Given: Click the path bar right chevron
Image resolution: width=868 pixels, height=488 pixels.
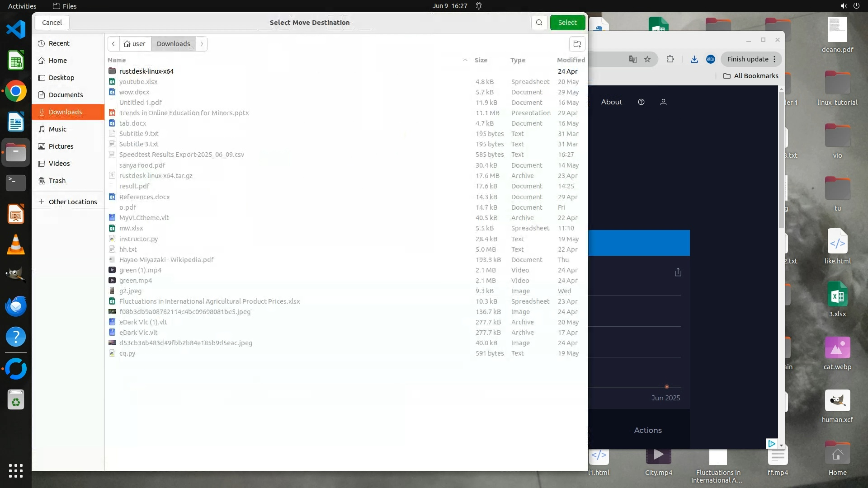Looking at the screenshot, I should [x=202, y=44].
